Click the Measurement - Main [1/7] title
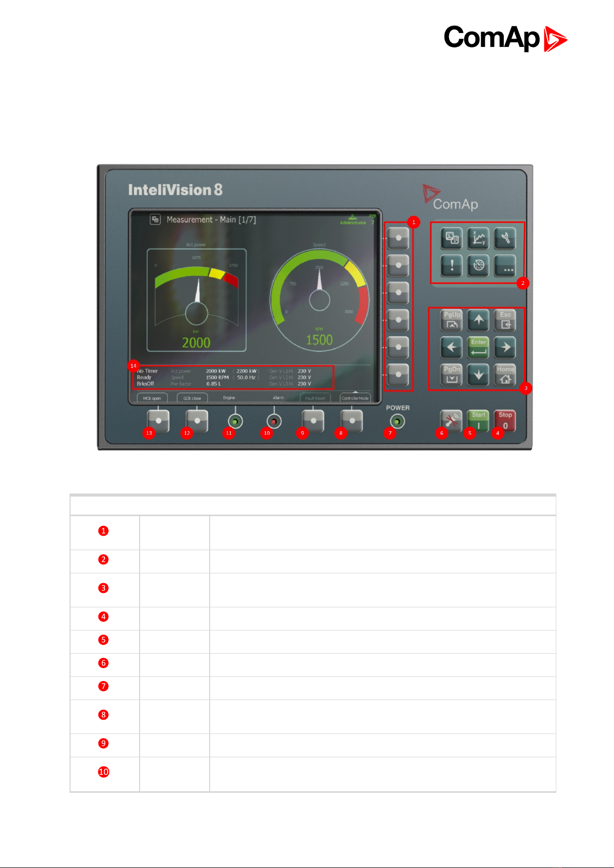Viewport: 614px width, 868px height. 211,219
